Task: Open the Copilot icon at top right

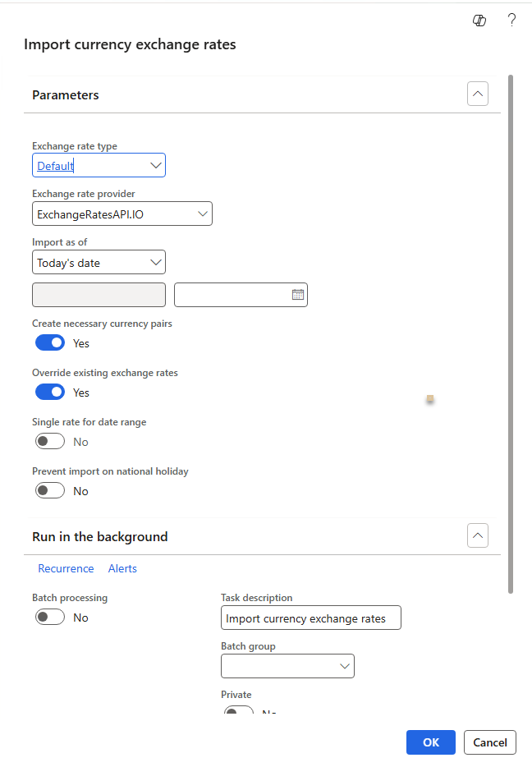Action: tap(480, 21)
